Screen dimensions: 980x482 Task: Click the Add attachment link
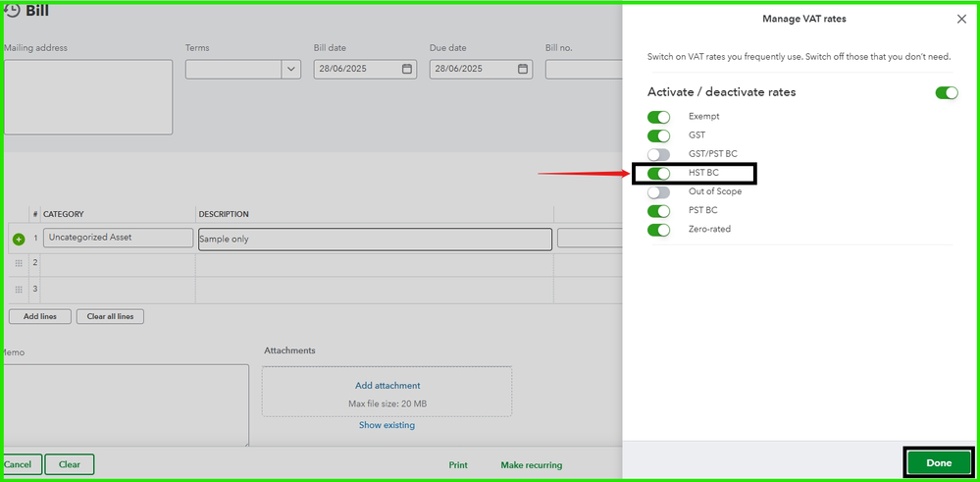click(x=387, y=386)
